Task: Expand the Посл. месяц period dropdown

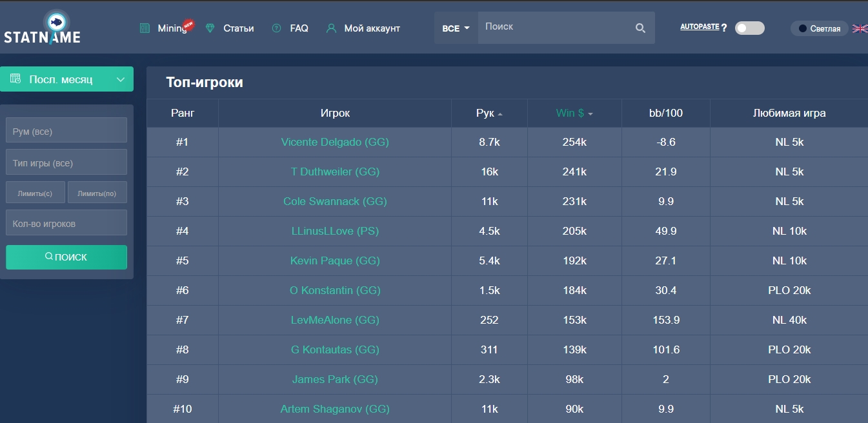Action: [x=120, y=79]
